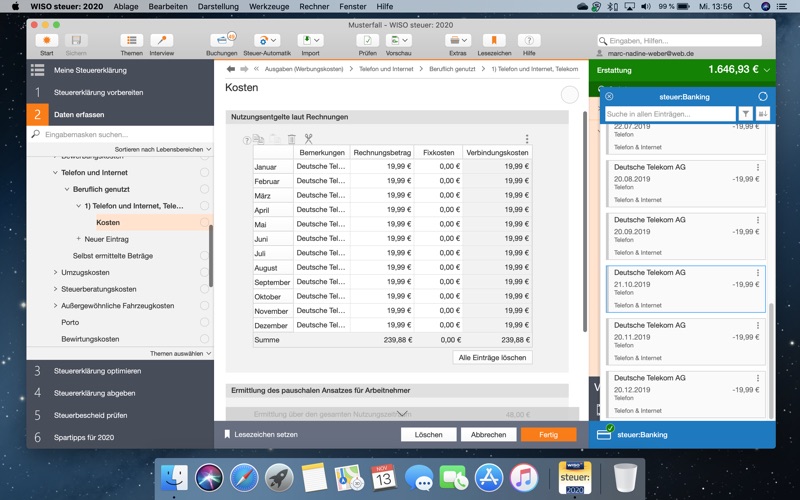800x500 pixels.
Task: Open the Themen auswählen dropdown
Action: coord(181,353)
